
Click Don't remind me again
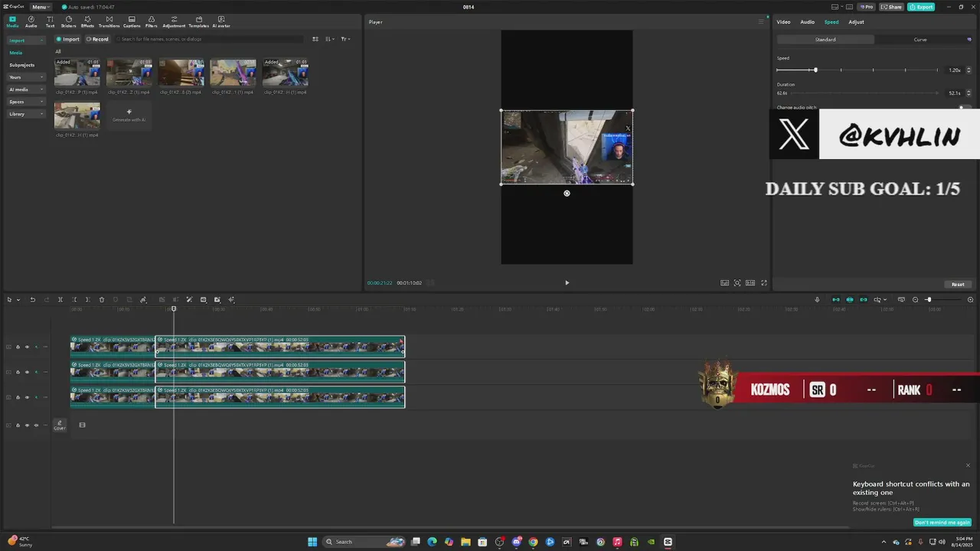942,523
